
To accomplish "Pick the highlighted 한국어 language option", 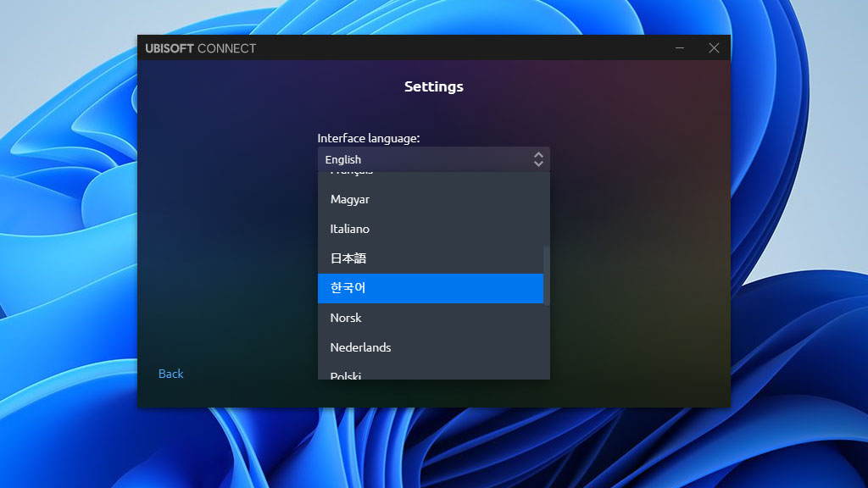I will (431, 288).
